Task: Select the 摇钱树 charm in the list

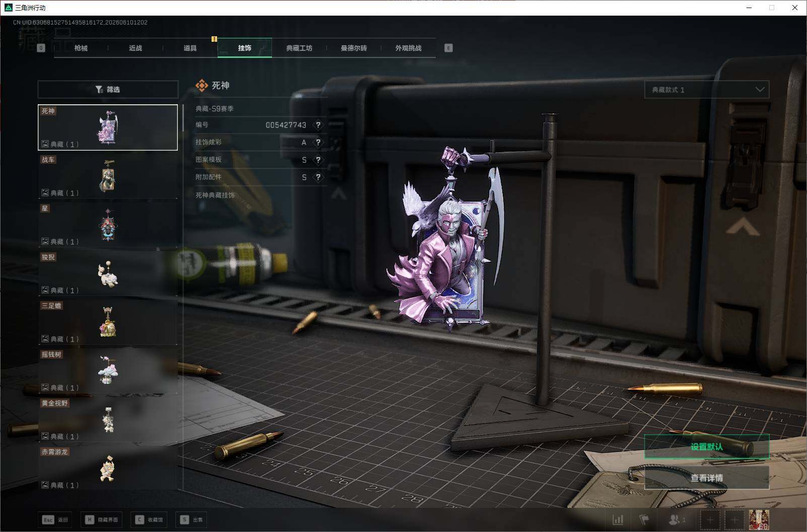Action: click(x=108, y=371)
